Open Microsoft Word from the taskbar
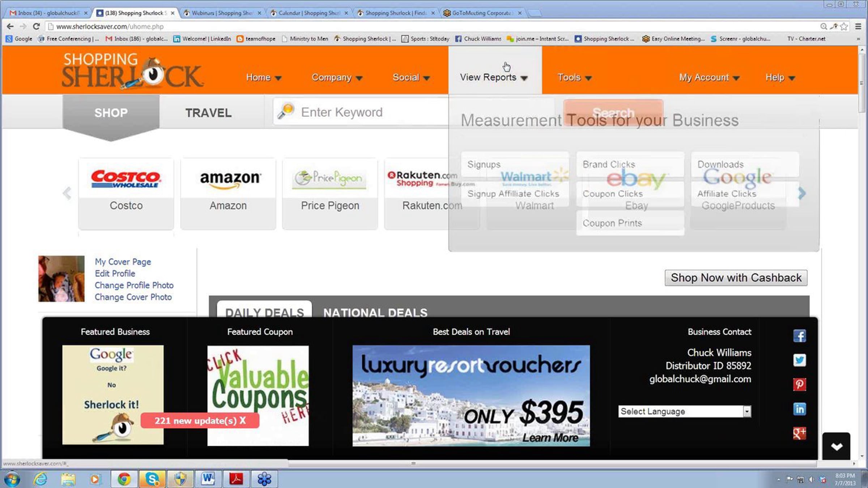The height and width of the screenshot is (488, 868). click(208, 479)
